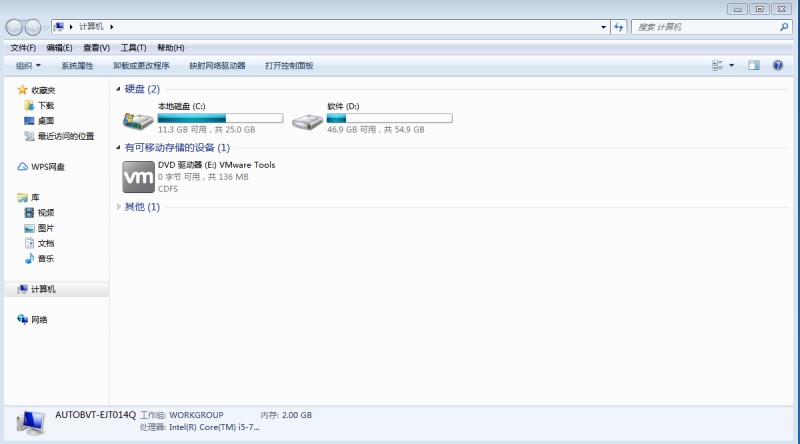The image size is (800, 444).
Task: Click into the 搜索 计算机 search field
Action: 707,27
